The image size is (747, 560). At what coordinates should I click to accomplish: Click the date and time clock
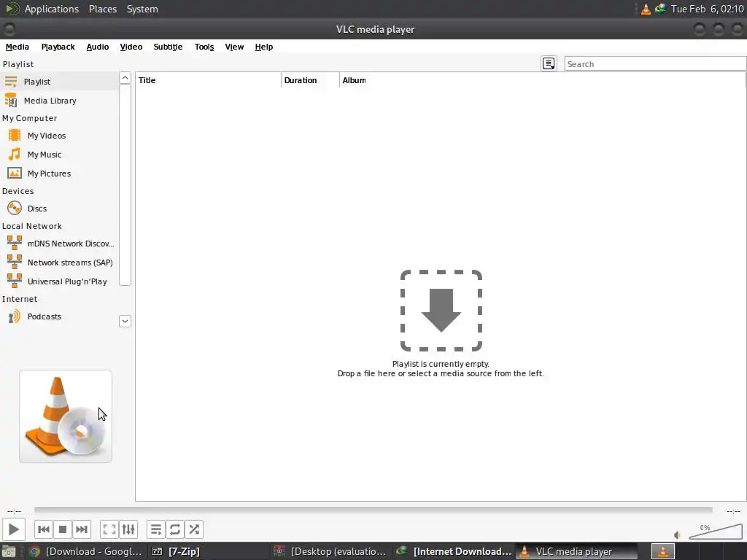pos(707,9)
